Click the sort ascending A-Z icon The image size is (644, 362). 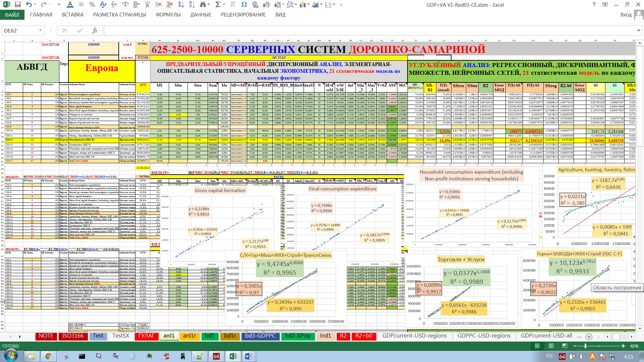tap(181, 5)
